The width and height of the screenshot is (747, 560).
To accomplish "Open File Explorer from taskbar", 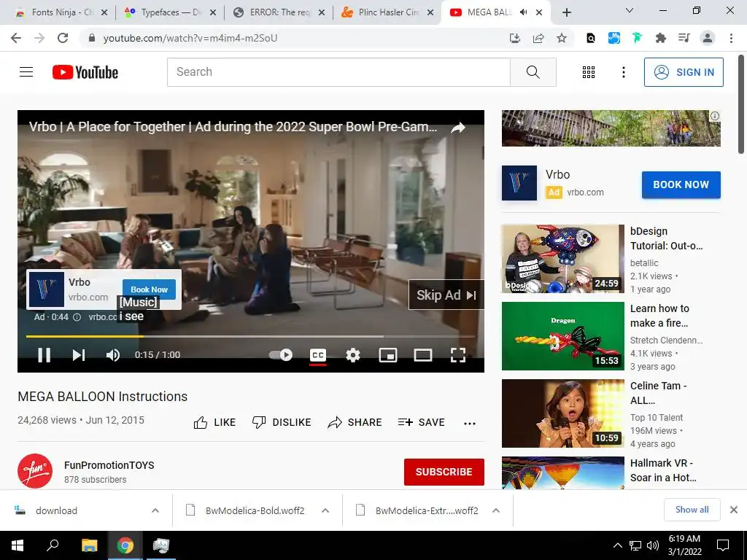I will [89, 545].
